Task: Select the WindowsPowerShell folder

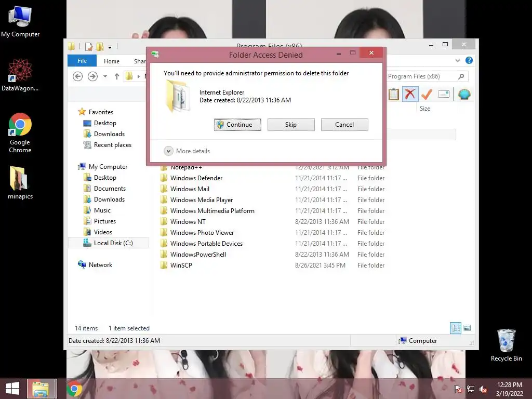Action: tap(198, 255)
